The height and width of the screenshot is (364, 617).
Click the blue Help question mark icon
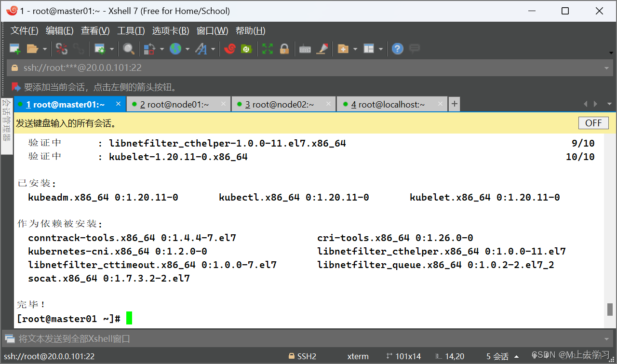click(397, 49)
